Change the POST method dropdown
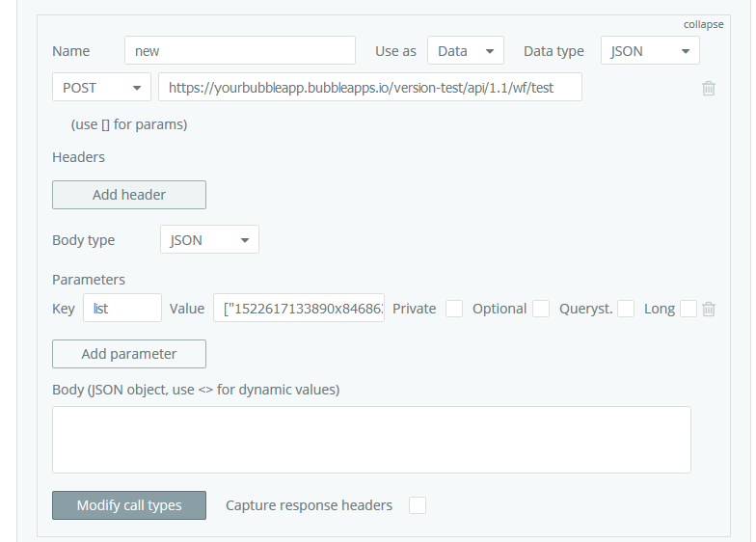 pyautogui.click(x=101, y=88)
